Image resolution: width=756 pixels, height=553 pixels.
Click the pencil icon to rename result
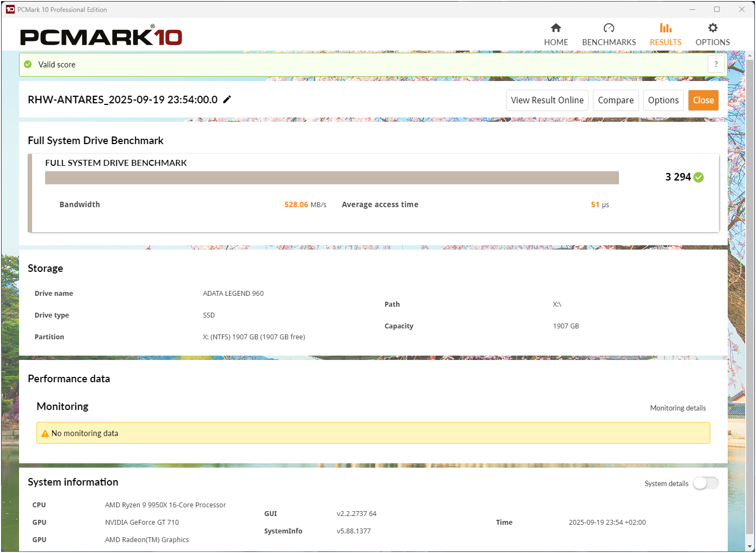[x=227, y=99]
